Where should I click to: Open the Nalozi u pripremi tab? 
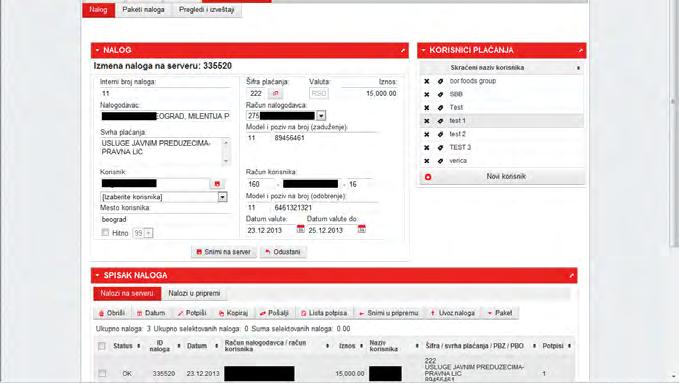click(194, 293)
